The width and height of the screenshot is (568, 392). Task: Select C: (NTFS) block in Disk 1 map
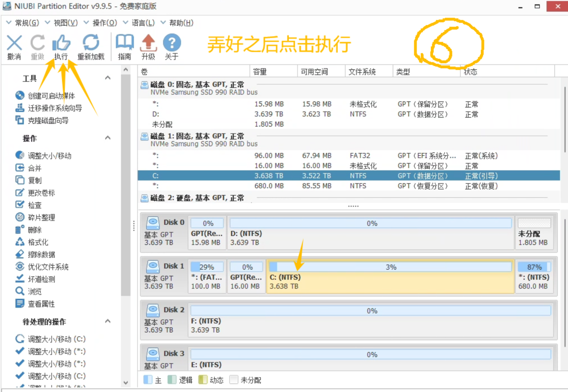point(390,277)
